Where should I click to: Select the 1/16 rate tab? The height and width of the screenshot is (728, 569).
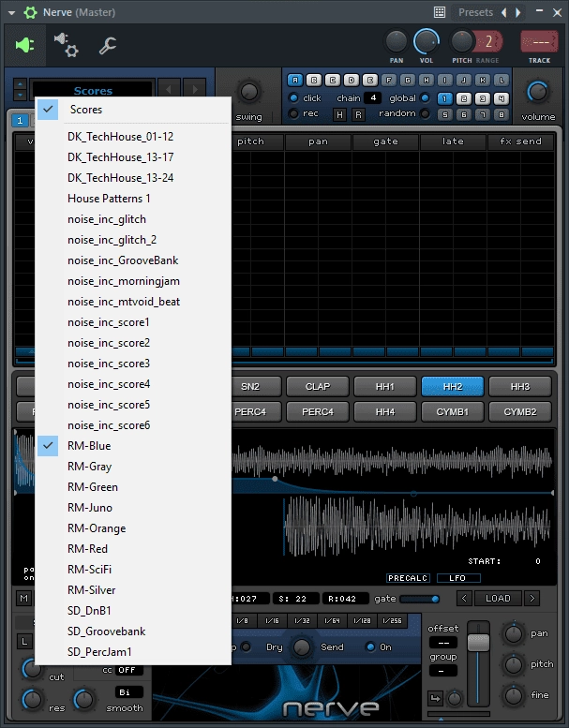pos(272,621)
